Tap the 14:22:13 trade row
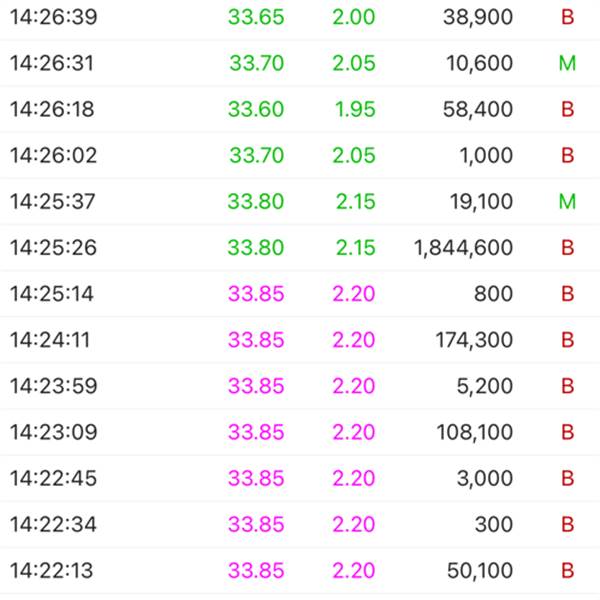This screenshot has width=600, height=600. (x=300, y=570)
